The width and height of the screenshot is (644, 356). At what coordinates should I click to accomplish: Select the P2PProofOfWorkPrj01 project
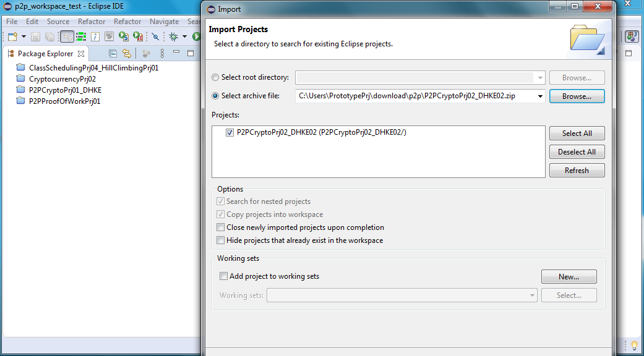pyautogui.click(x=65, y=101)
